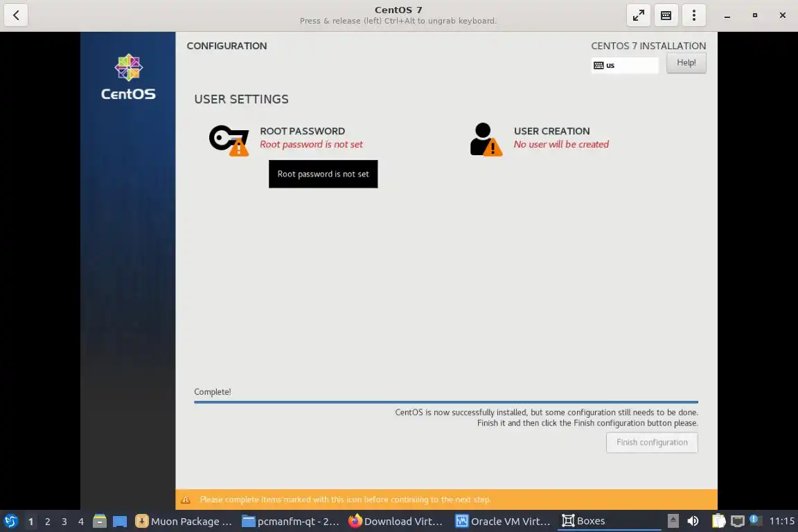Click the 'CentOS 7' window title
Image resolution: width=798 pixels, height=532 pixels.
click(x=398, y=10)
